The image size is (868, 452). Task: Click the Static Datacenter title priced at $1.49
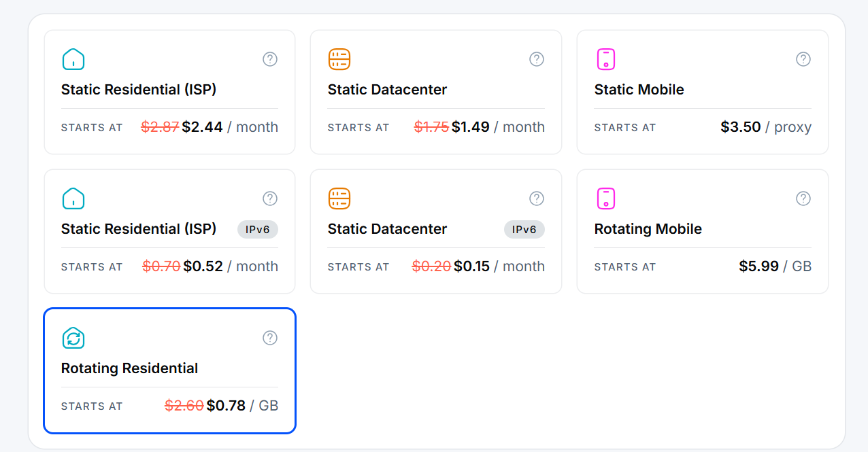[x=387, y=90]
